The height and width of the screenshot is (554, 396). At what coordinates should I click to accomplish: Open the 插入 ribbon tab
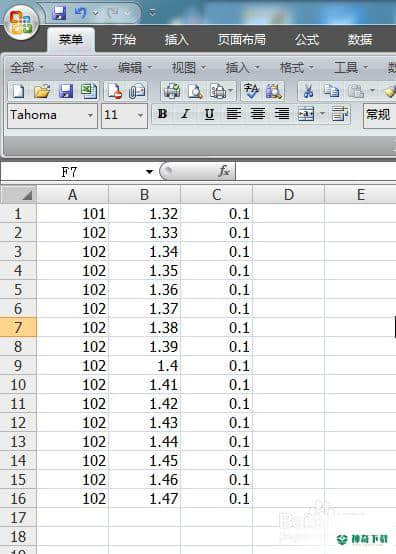[x=176, y=39]
